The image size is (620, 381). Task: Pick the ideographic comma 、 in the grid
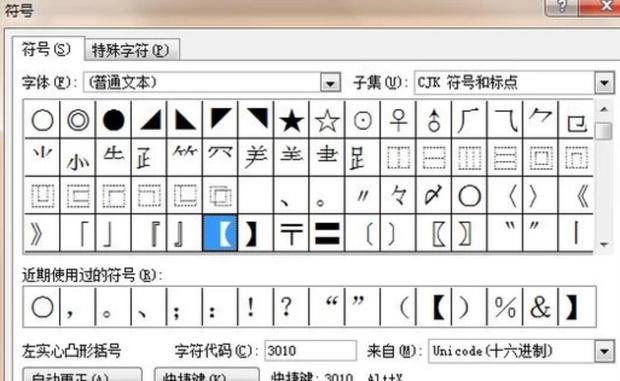[x=291, y=196]
